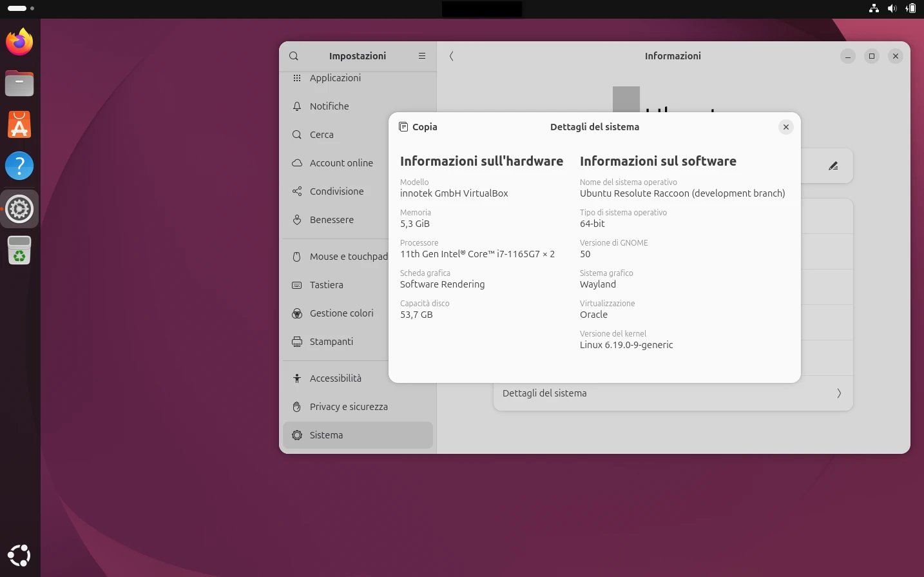This screenshot has width=924, height=577.
Task: Select Tastiera in the settings sidebar
Action: (327, 285)
